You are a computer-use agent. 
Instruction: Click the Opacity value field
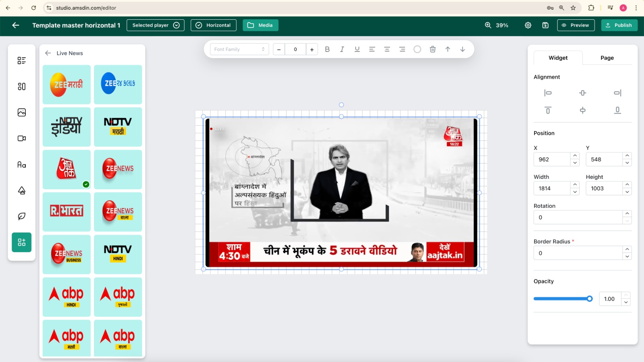(x=610, y=299)
